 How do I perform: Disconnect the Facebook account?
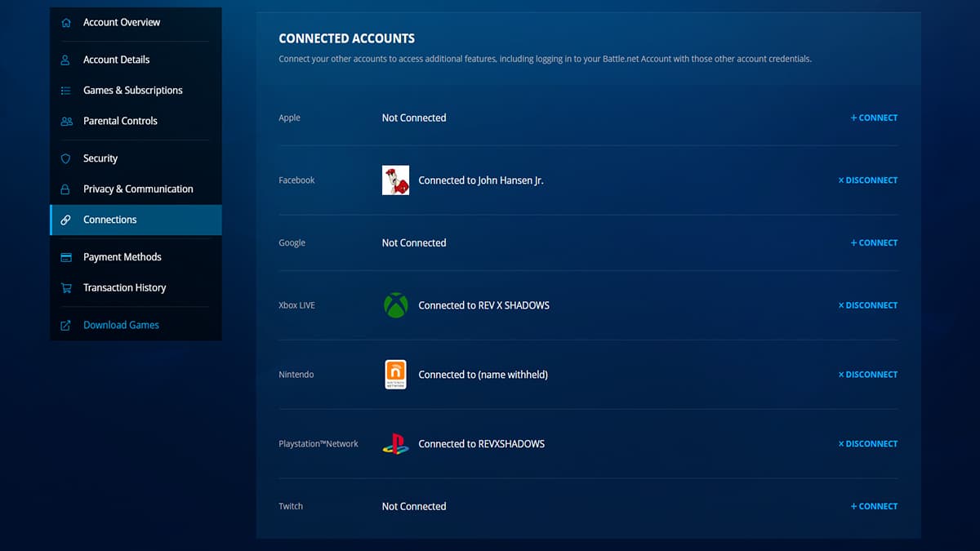867,180
